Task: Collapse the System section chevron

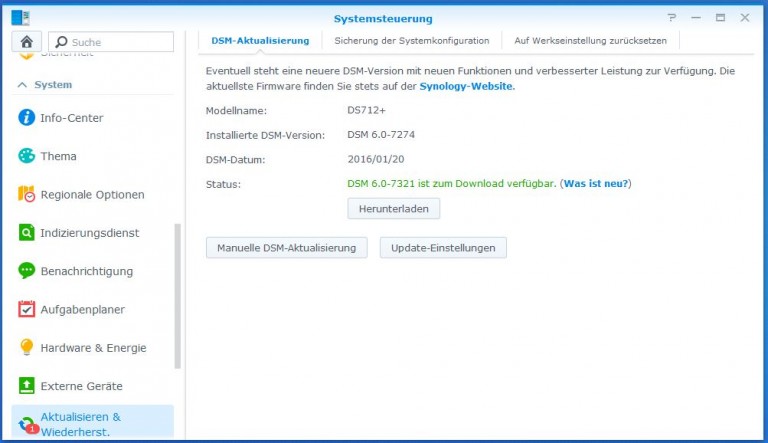Action: pos(22,85)
